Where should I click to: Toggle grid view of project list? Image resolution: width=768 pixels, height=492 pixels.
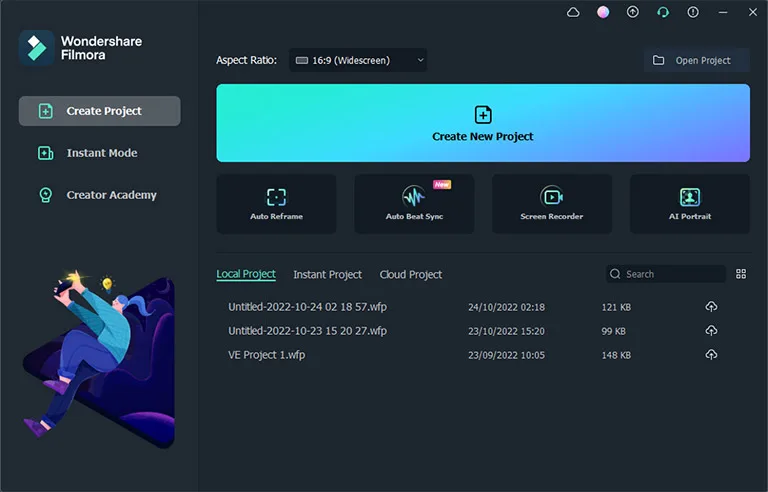[741, 274]
